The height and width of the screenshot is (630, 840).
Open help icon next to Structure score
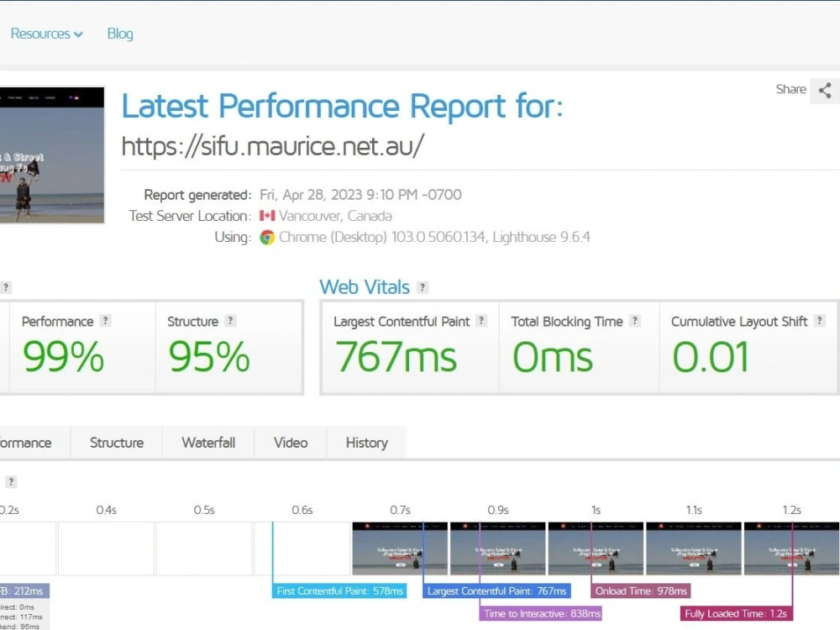[x=230, y=321]
